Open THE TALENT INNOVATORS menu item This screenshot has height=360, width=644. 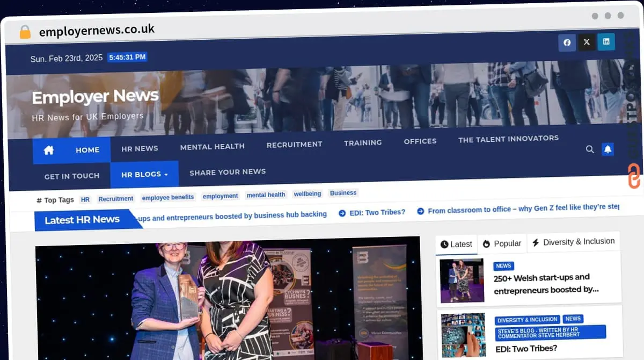pos(508,139)
